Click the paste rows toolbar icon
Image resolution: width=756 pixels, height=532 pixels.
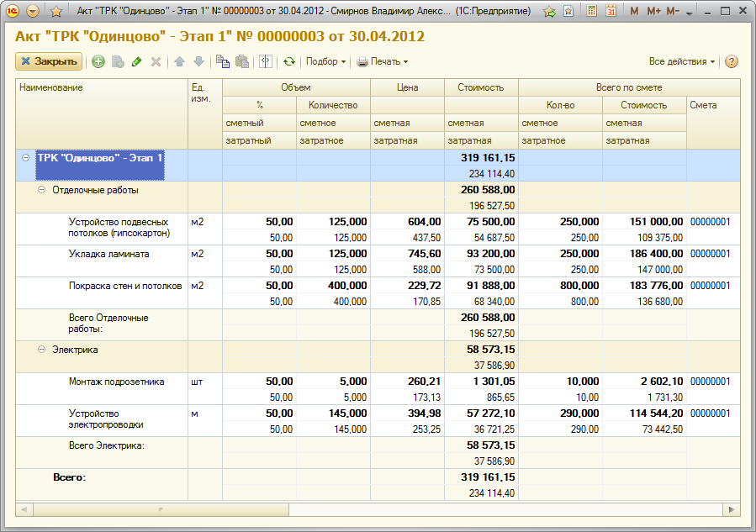242,61
